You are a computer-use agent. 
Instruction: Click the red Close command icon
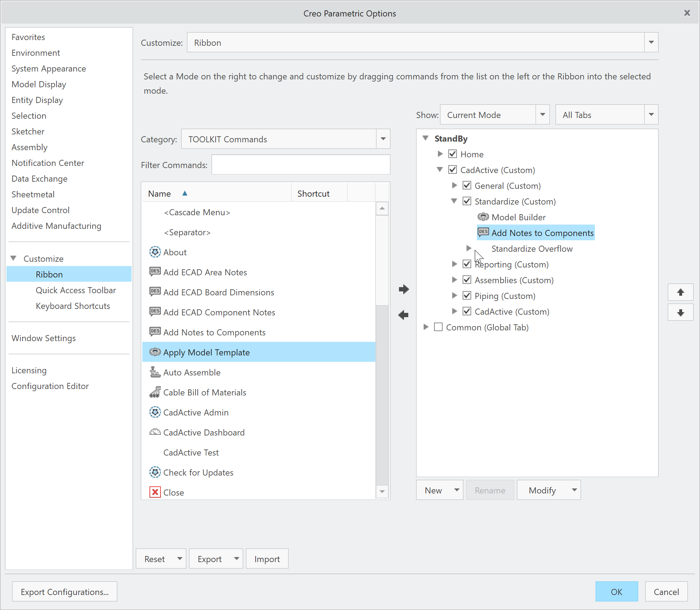[155, 492]
